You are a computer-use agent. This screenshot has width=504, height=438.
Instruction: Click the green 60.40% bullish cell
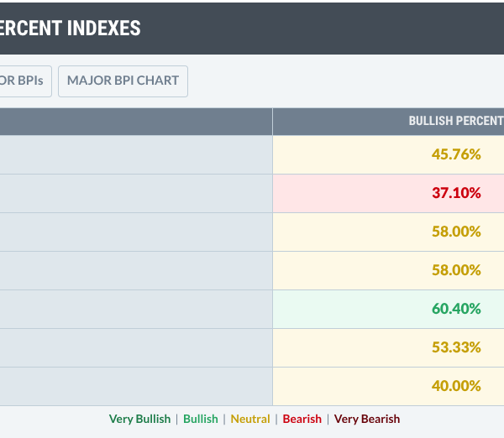point(388,309)
